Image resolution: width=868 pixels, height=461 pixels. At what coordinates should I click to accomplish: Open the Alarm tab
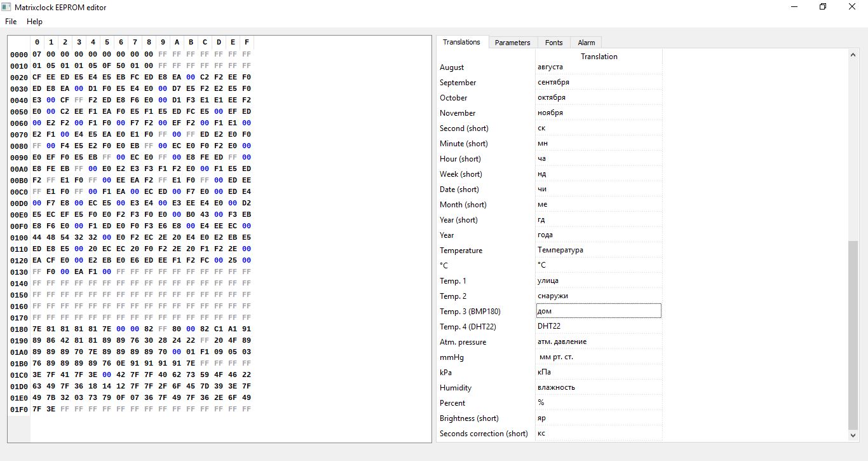586,43
